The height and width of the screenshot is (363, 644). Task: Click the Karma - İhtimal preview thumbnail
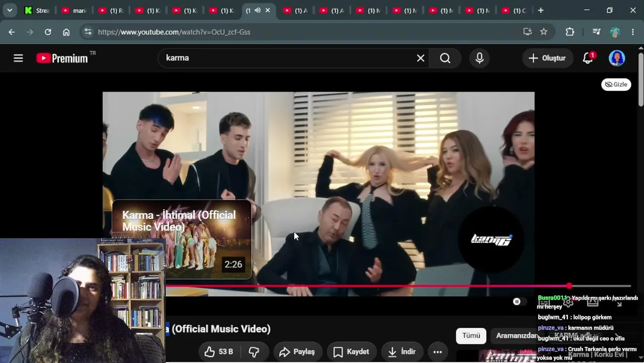pyautogui.click(x=181, y=239)
